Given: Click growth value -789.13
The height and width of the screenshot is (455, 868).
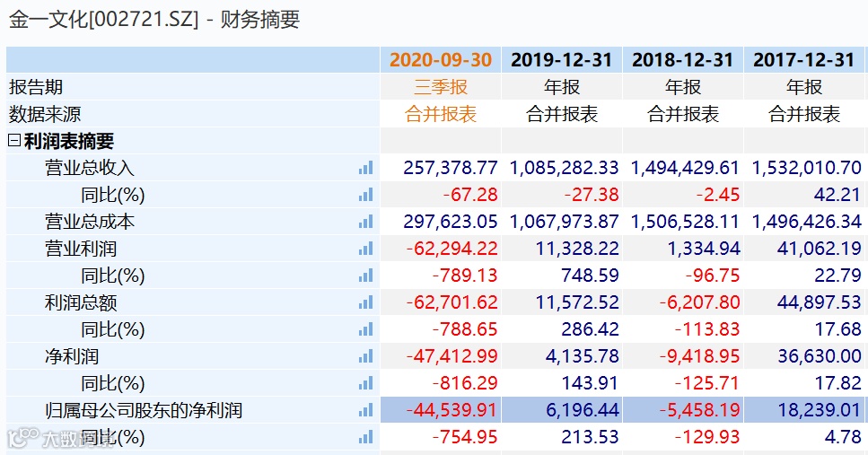Looking at the screenshot, I should click(x=464, y=276).
